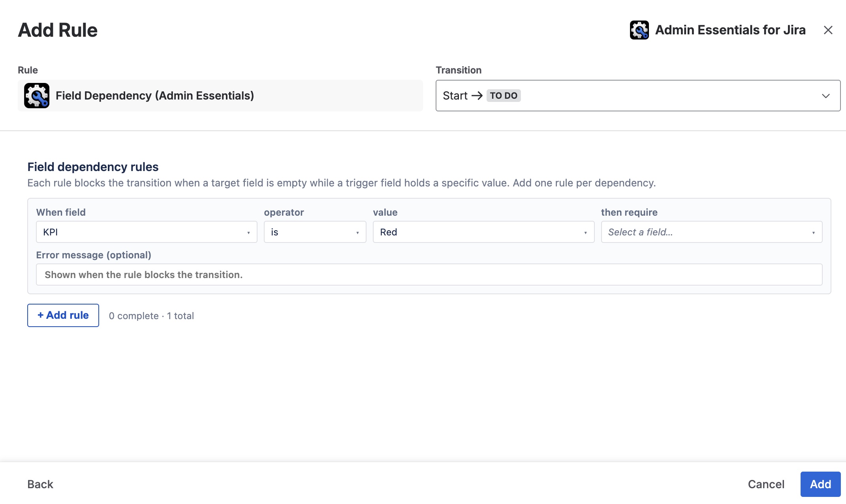Click the Admin Essentials for Jira title
Image resolution: width=846 pixels, height=504 pixels.
[730, 30]
